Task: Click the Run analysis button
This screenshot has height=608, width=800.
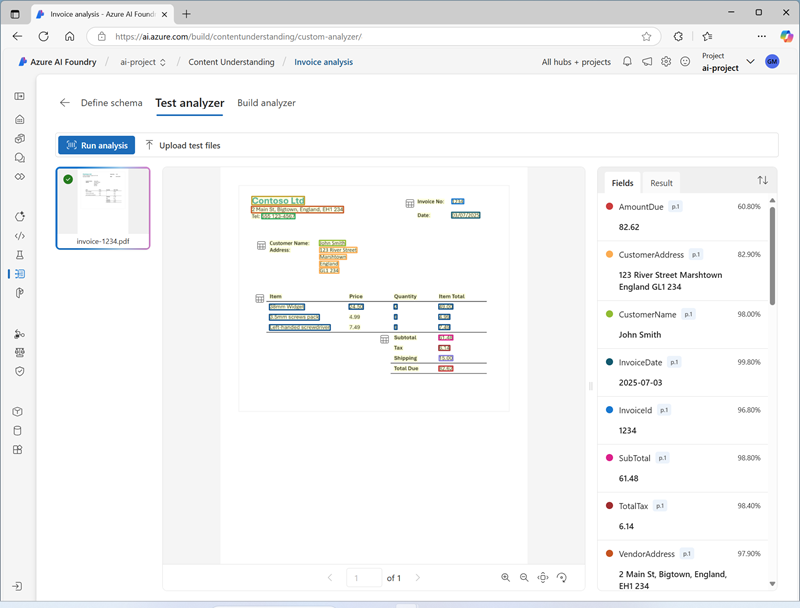Action: click(x=96, y=145)
